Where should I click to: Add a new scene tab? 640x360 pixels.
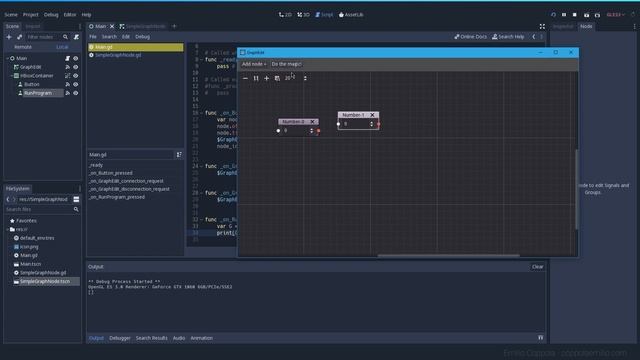[174, 27]
